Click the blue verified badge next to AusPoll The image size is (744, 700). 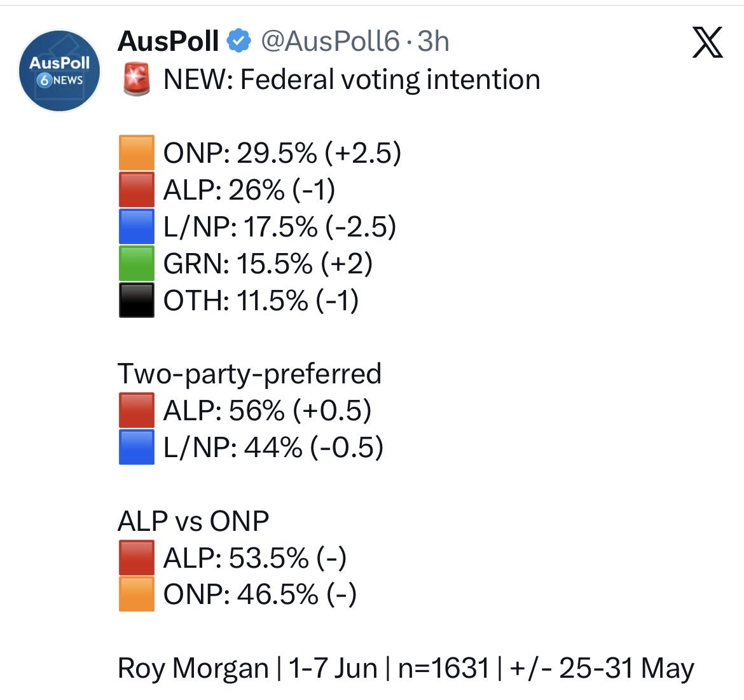click(x=238, y=41)
